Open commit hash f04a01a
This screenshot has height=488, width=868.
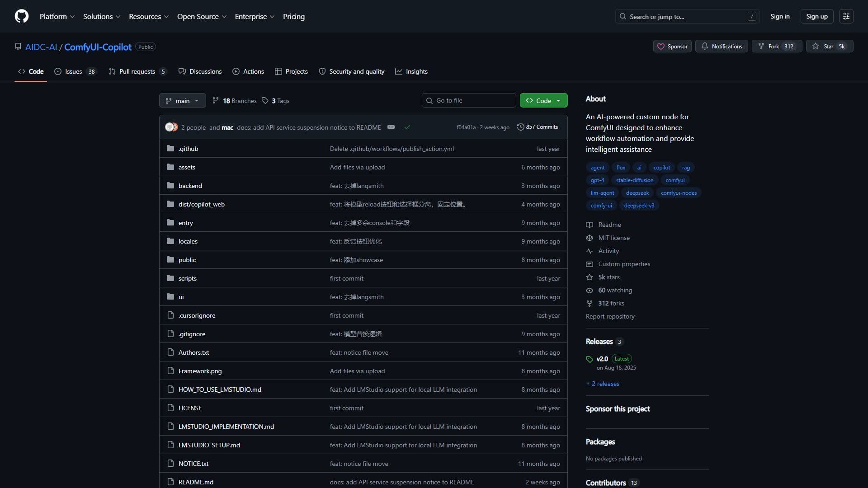466,127
